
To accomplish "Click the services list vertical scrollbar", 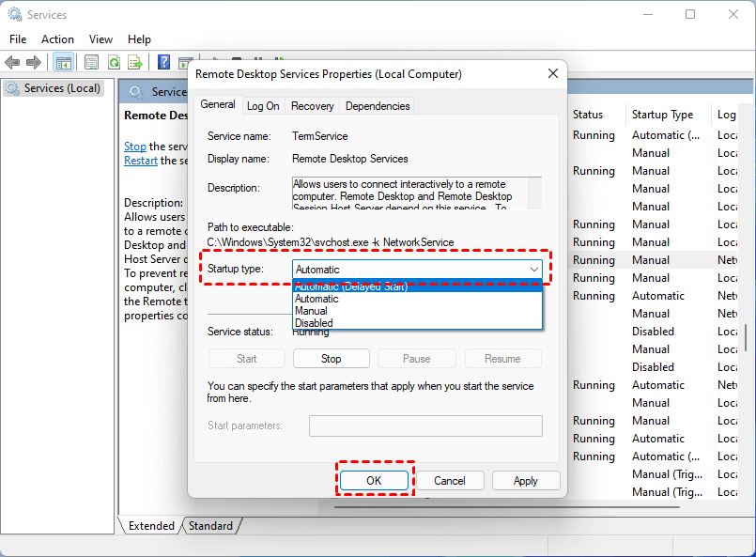I will click(x=746, y=337).
